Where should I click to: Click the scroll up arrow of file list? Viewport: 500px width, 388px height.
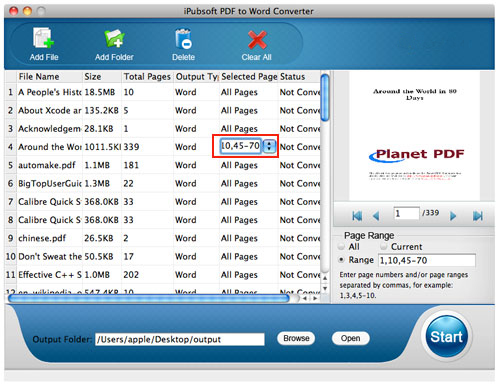coord(325,278)
